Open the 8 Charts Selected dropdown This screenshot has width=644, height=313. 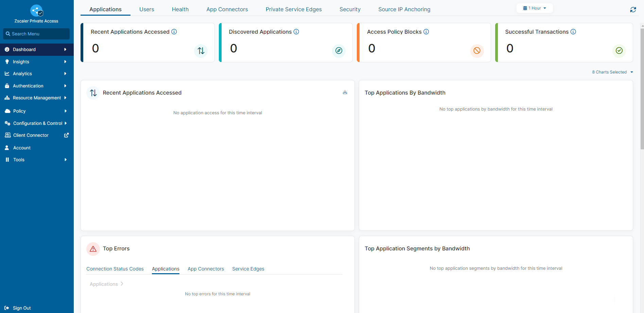(612, 72)
